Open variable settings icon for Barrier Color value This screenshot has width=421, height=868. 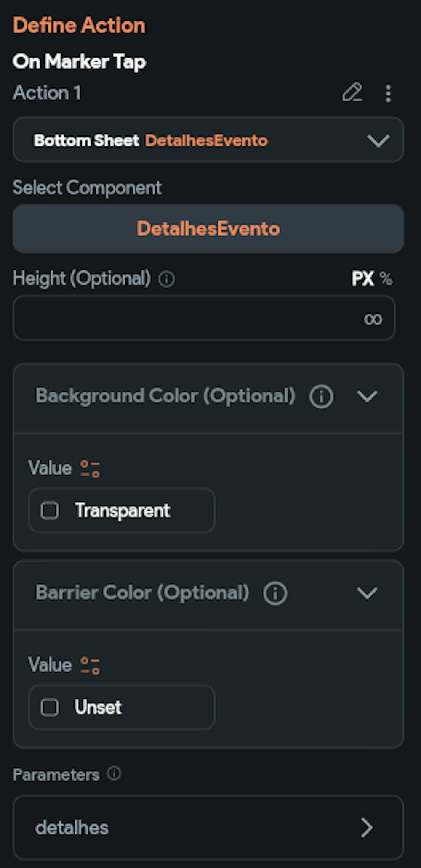(x=91, y=665)
